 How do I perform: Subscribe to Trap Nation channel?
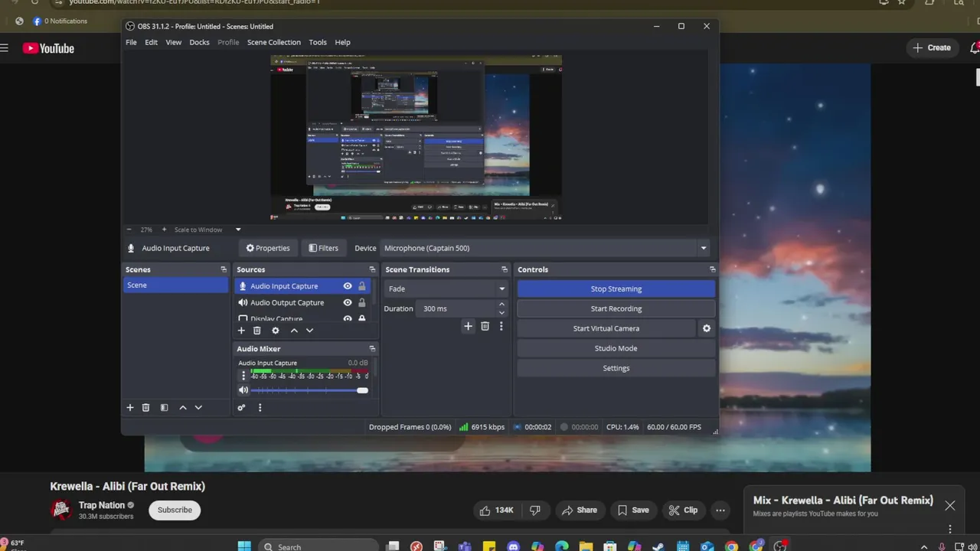pos(175,510)
